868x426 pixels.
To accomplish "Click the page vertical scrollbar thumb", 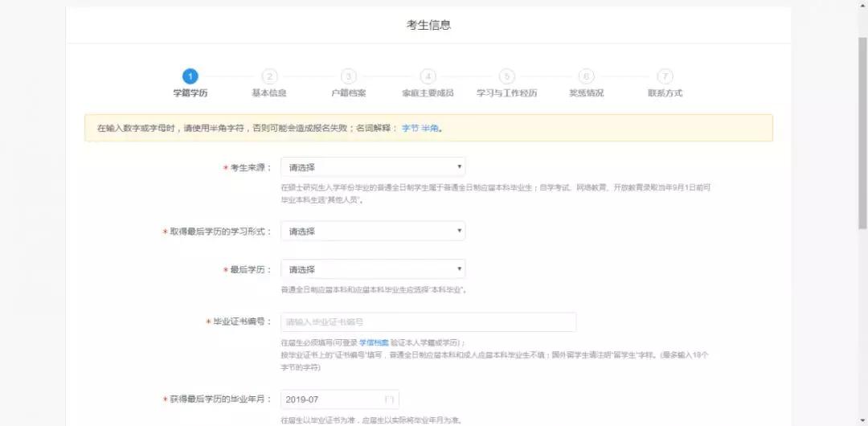I will [862, 133].
